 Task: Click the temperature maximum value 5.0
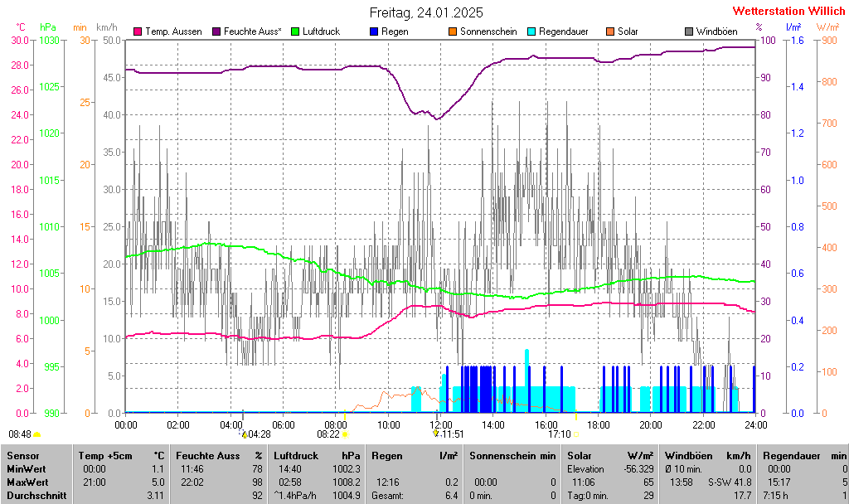tap(158, 482)
